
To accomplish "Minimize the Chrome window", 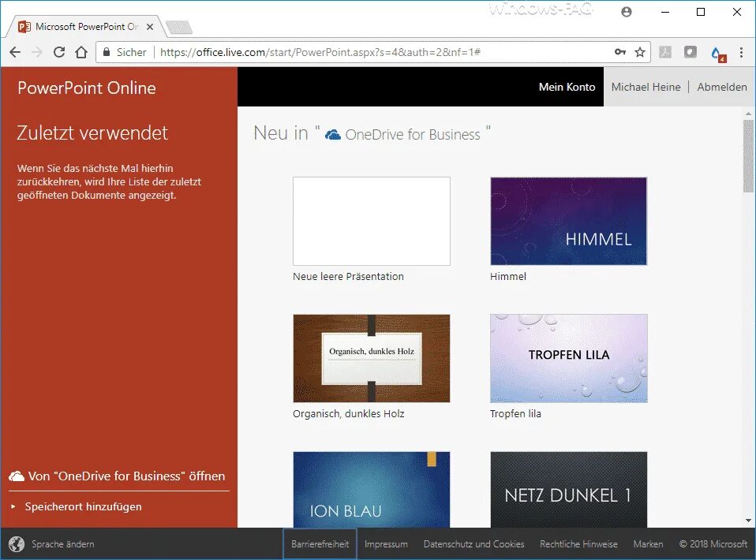I will click(665, 12).
